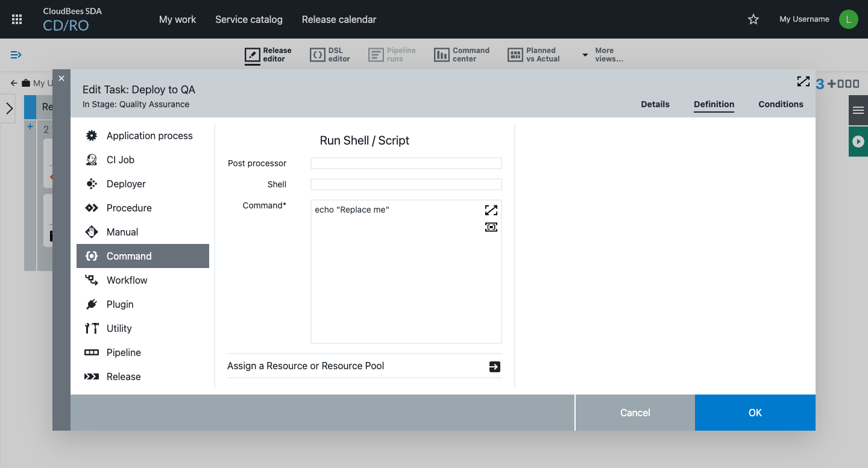Select the Plugin task type
868x468 pixels.
(120, 304)
